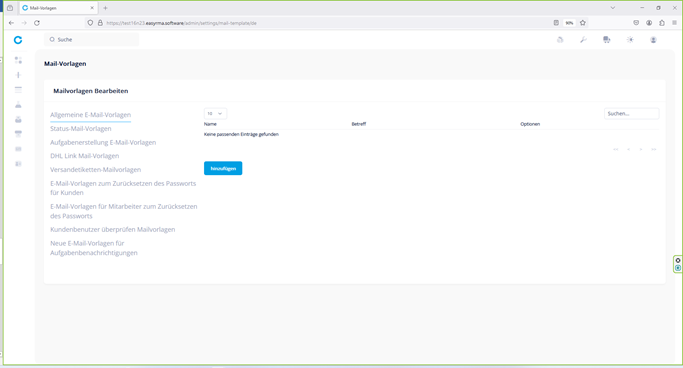
Task: Open the Pocket save icon in toolbar
Action: 636,23
